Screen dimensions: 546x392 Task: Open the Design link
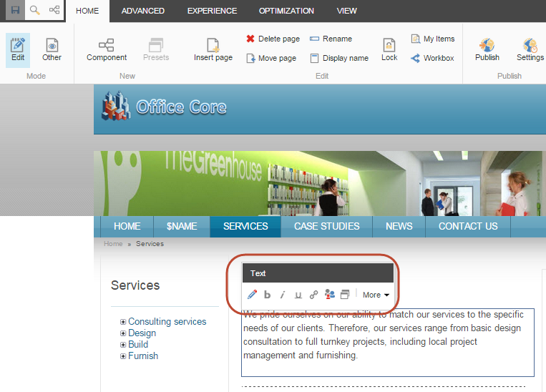[142, 333]
